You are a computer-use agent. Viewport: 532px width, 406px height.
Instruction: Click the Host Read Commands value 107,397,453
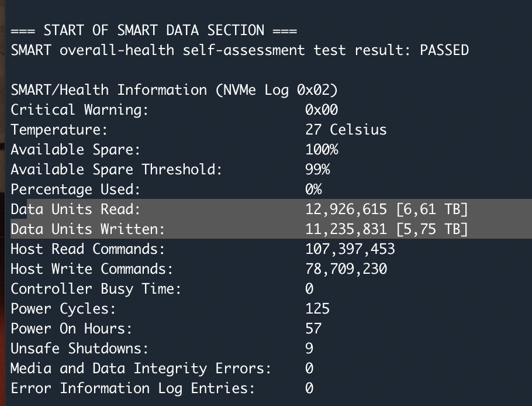[350, 249]
